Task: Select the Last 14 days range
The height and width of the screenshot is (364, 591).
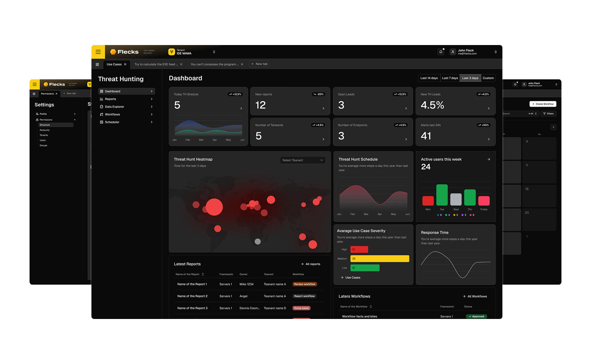Action: 429,78
